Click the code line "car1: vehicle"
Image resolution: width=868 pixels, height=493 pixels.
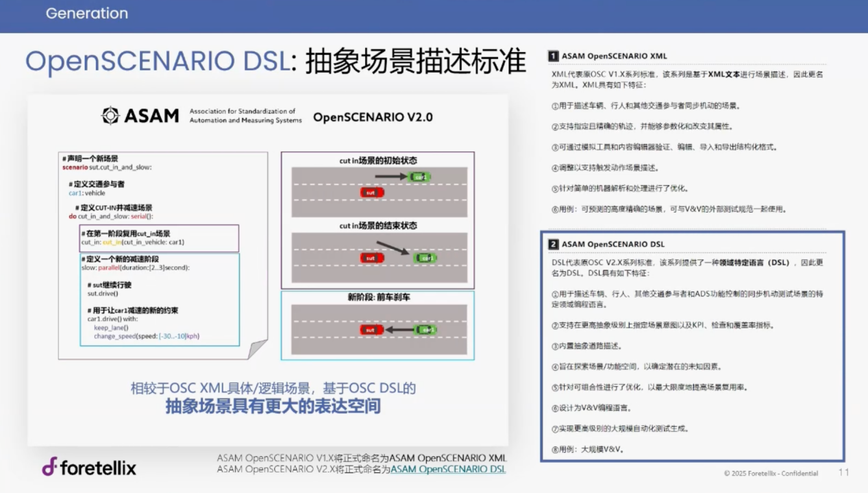pyautogui.click(x=87, y=193)
